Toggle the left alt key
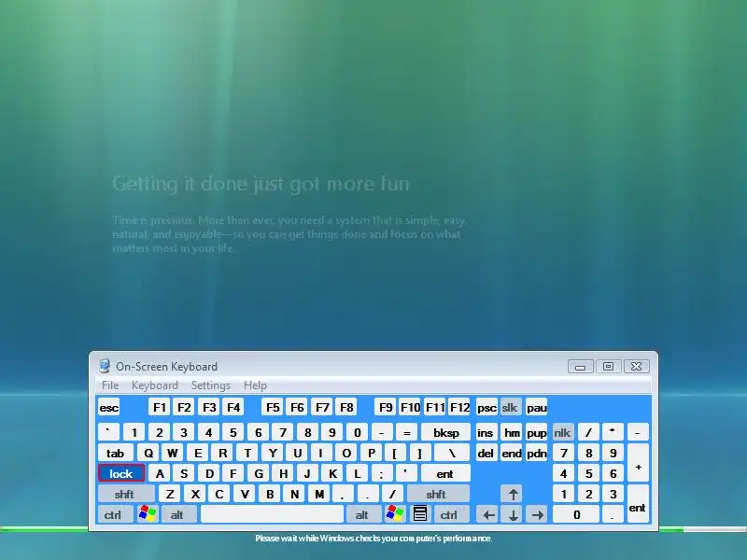747x560 pixels. pyautogui.click(x=178, y=514)
